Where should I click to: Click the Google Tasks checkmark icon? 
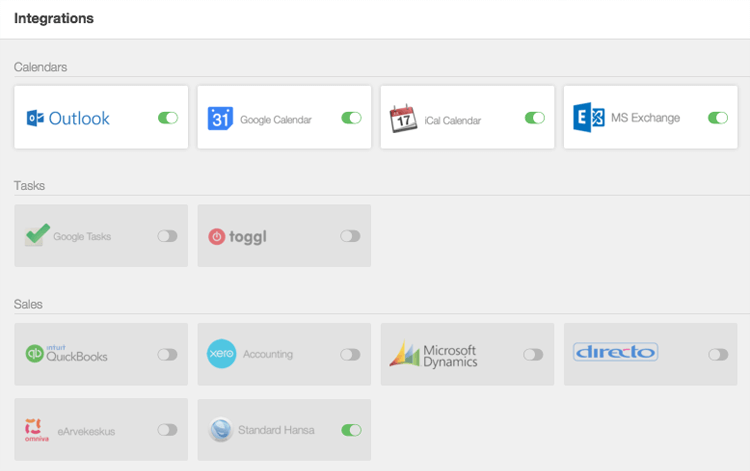tap(37, 235)
